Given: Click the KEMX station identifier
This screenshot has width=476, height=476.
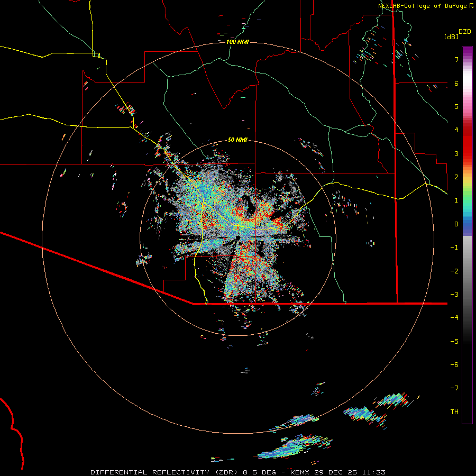Looking at the screenshot, I should click(x=300, y=472).
